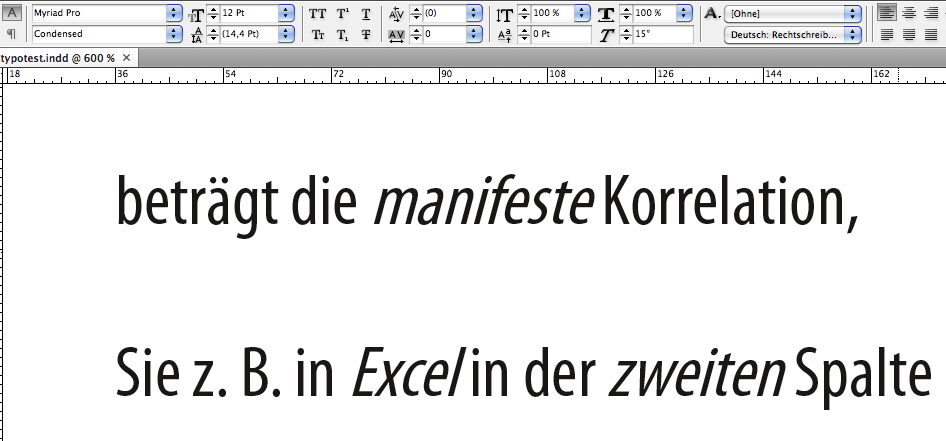This screenshot has height=441, width=946.
Task: Open the 14,4 Pt leading dropdown
Action: pos(287,34)
